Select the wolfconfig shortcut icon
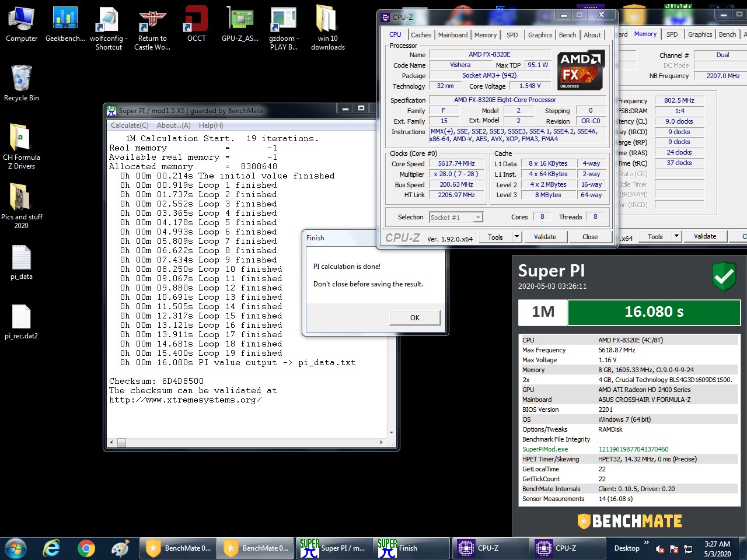The height and width of the screenshot is (560, 747). point(109,28)
